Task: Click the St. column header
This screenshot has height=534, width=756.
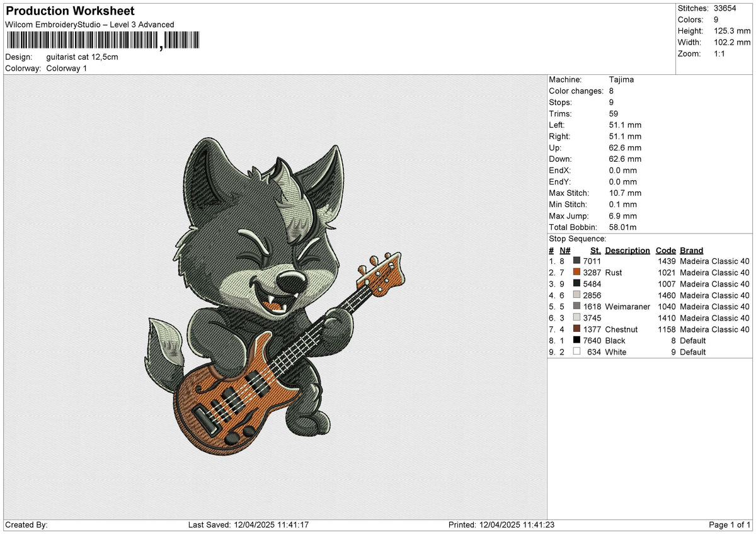Action: (x=595, y=251)
